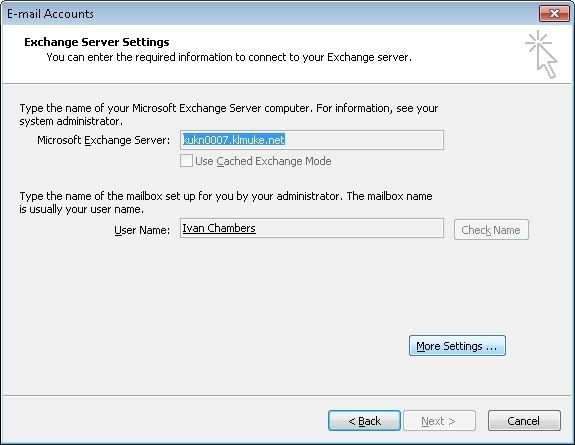Click the Microsoft Exchange Server input field

pyautogui.click(x=312, y=140)
